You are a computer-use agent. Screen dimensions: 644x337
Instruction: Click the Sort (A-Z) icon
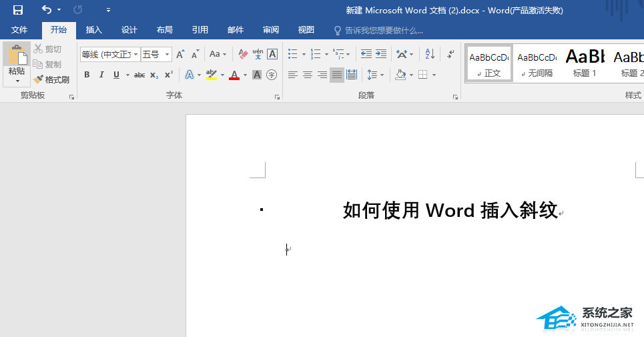(430, 54)
